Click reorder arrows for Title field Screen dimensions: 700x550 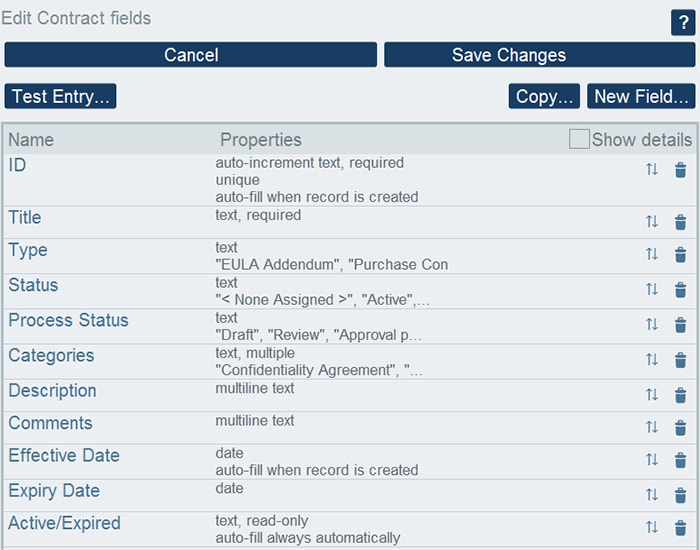point(652,222)
